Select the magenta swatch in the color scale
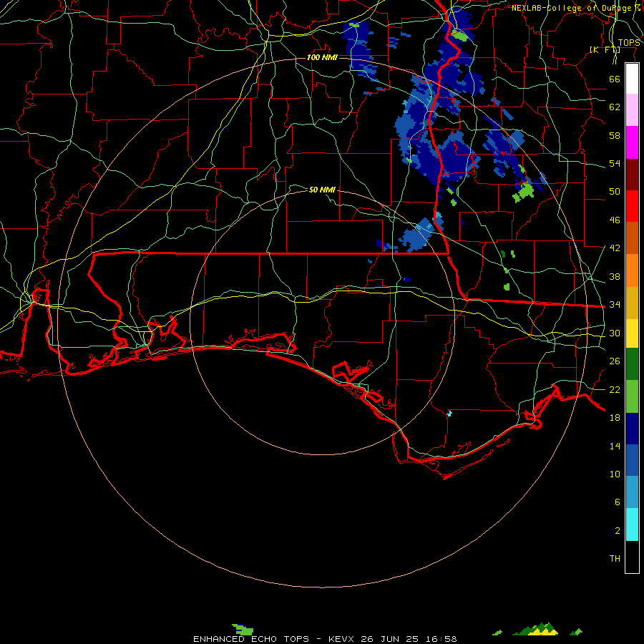The image size is (644, 644). point(632,142)
